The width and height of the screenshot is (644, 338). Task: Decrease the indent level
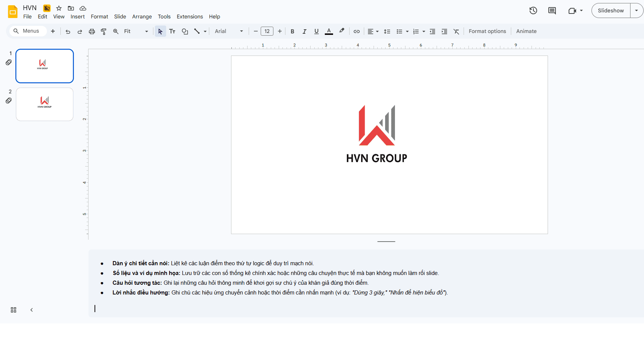click(432, 32)
